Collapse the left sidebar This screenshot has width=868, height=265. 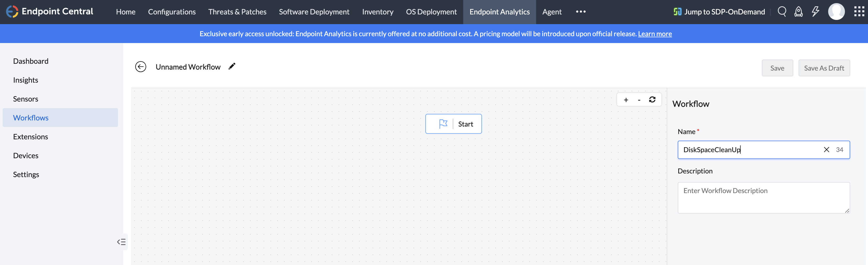pos(121,242)
